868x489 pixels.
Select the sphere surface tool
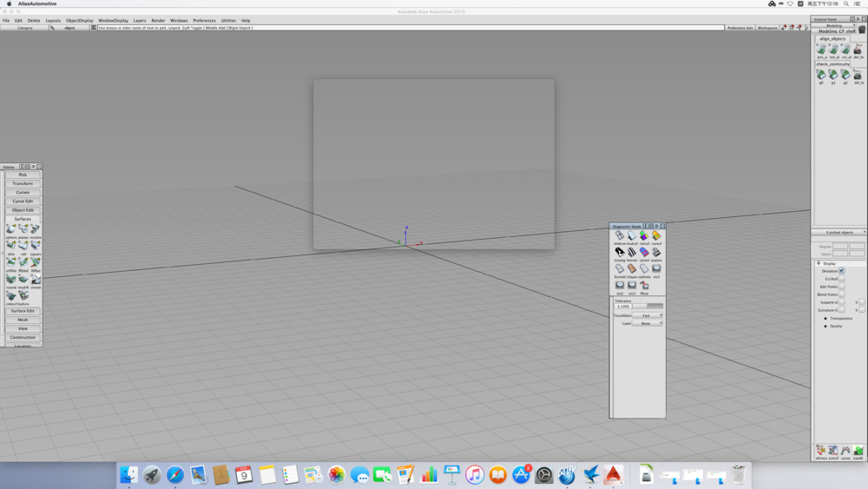pyautogui.click(x=11, y=229)
